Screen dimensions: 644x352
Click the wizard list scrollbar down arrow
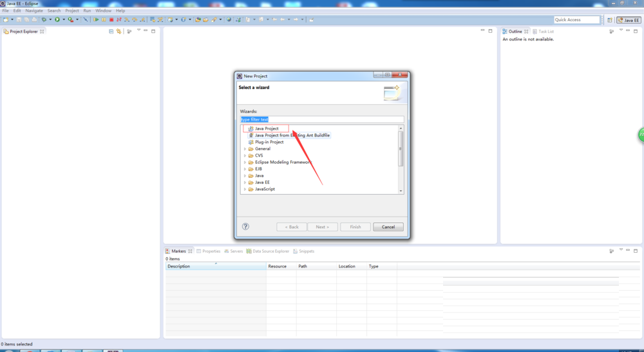(401, 191)
